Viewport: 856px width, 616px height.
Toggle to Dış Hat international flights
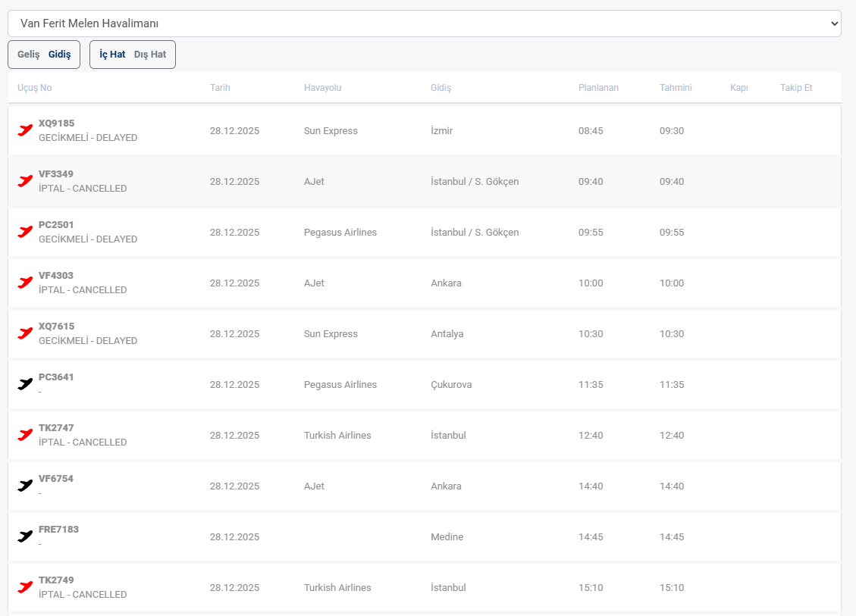click(x=150, y=55)
